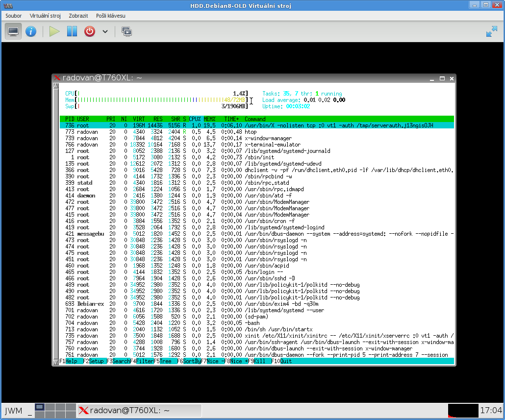This screenshot has height=420, width=505.
Task: Click F3 Search in htop footer
Action: coord(118,361)
